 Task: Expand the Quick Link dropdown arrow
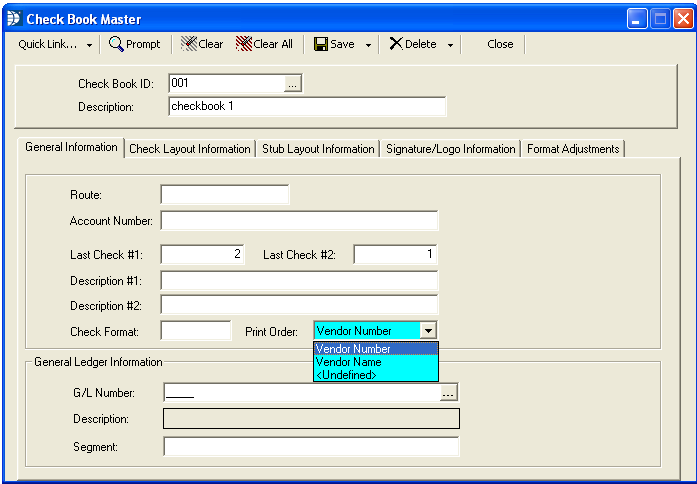[x=89, y=45]
